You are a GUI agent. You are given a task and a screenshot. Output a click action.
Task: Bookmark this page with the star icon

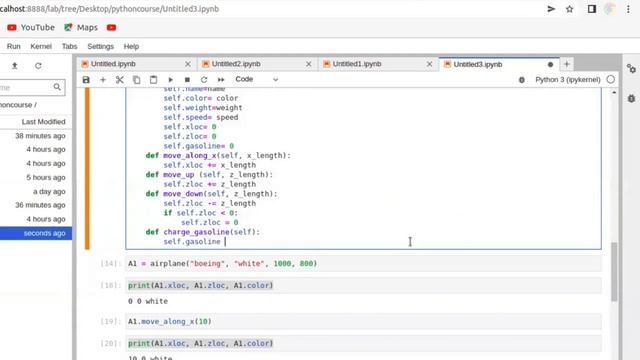(570, 9)
